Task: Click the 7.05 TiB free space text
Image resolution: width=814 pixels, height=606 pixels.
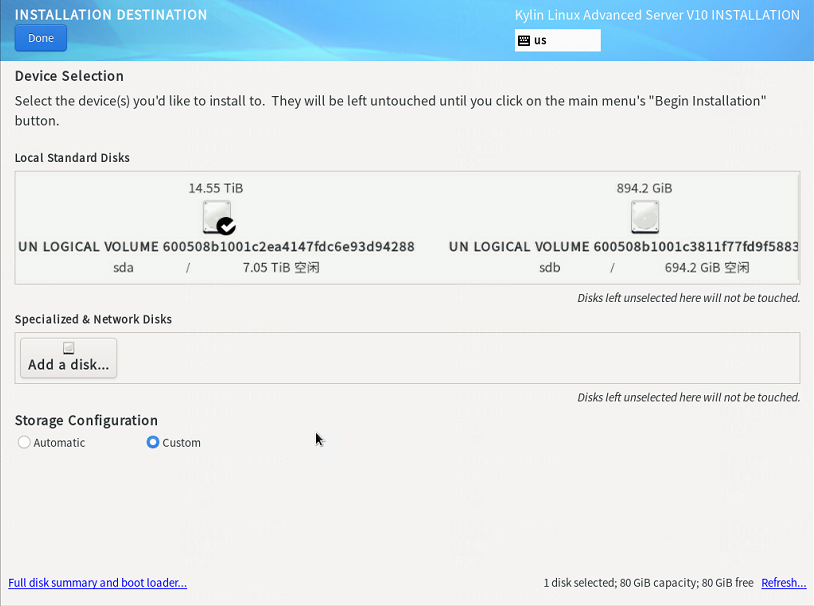Action: [x=281, y=268]
